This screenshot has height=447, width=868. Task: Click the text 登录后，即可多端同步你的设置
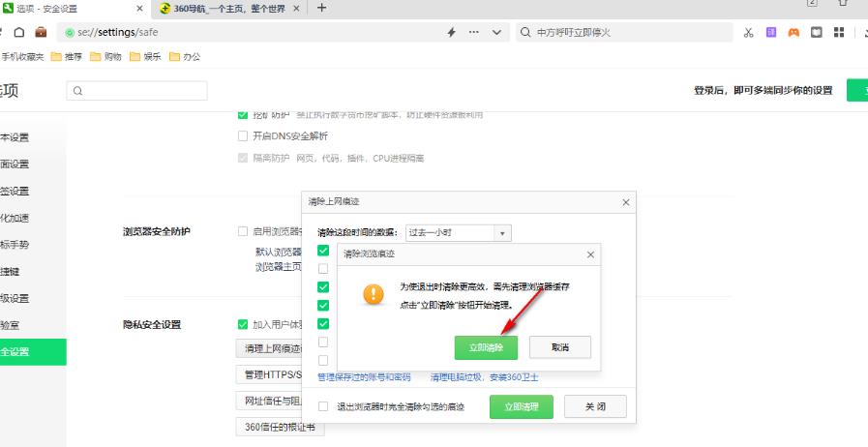click(763, 91)
